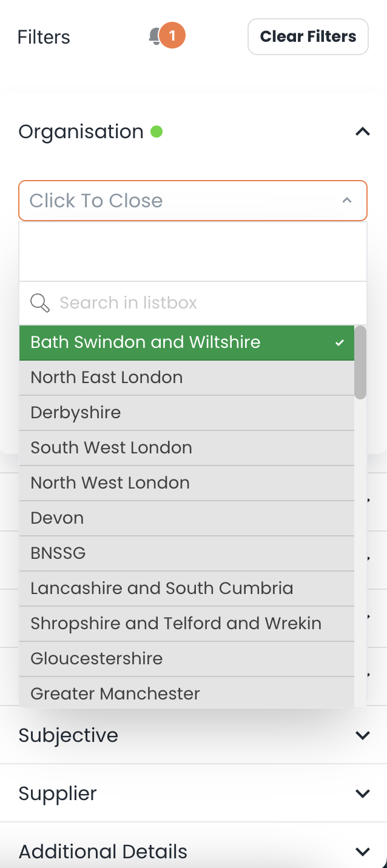Screen dimensions: 387x868
Task: Click the listbox scrollbar thumb
Action: (360, 362)
